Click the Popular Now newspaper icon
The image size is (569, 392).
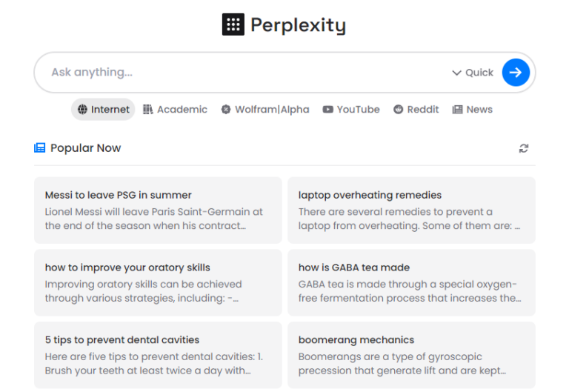pyautogui.click(x=40, y=148)
